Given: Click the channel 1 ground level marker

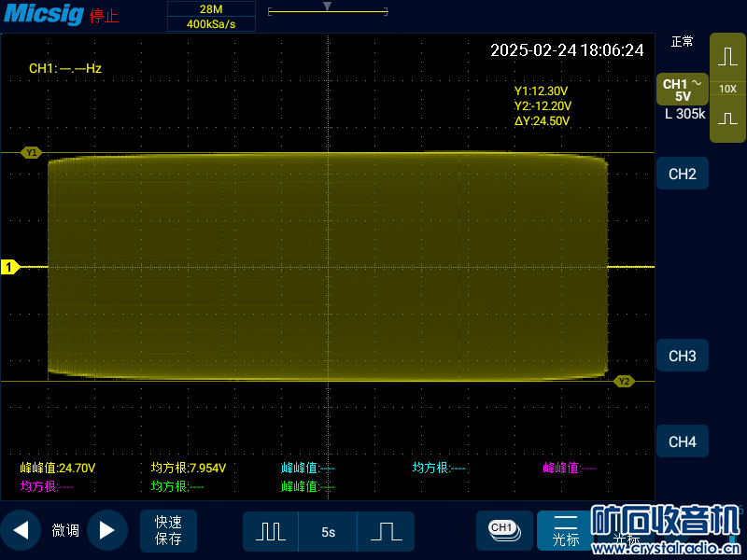Looking at the screenshot, I should 9,267.
